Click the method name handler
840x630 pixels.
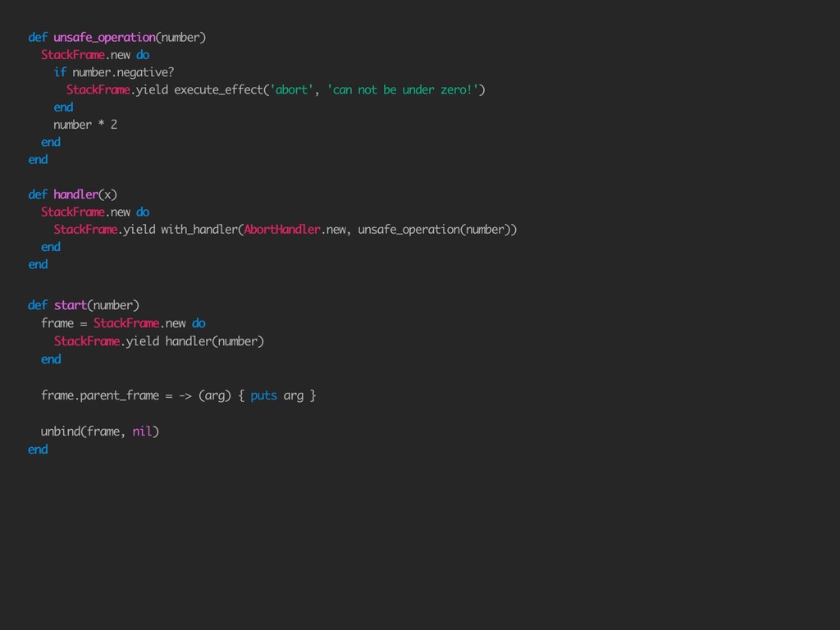click(76, 194)
